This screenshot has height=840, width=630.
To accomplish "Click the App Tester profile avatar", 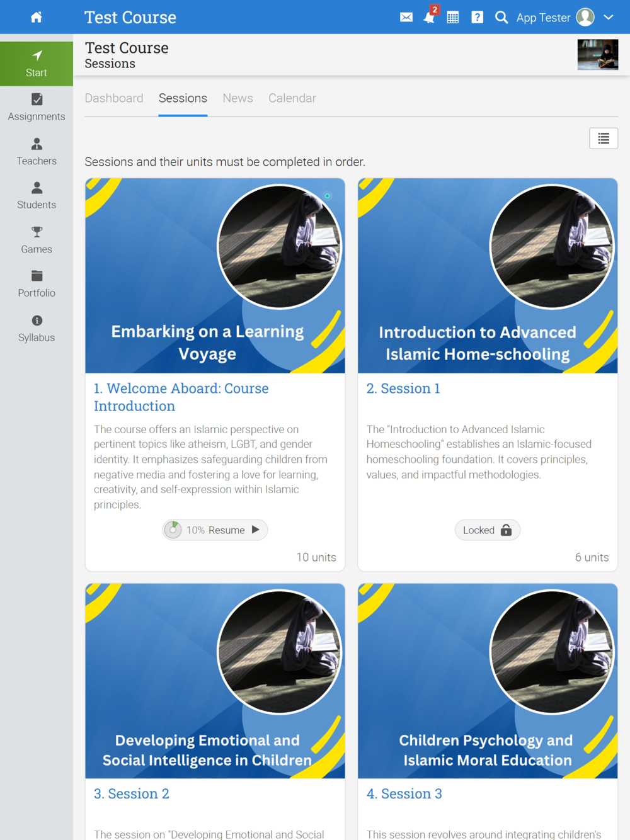I will [585, 17].
